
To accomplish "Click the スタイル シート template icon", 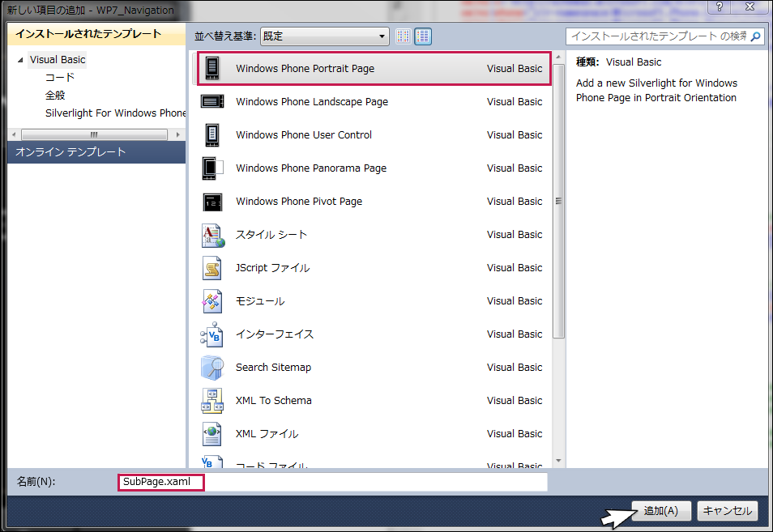I will [212, 235].
